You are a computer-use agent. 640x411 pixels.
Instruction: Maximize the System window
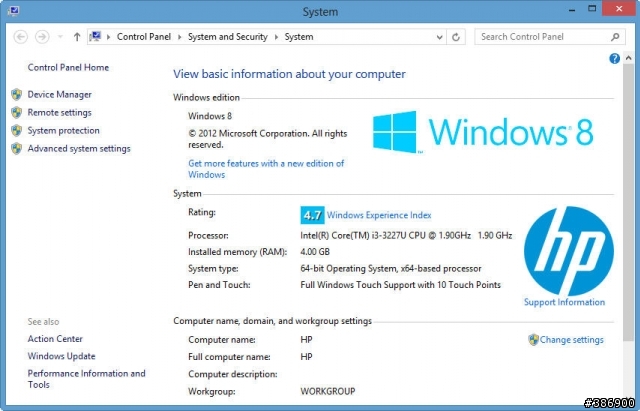pyautogui.click(x=592, y=9)
